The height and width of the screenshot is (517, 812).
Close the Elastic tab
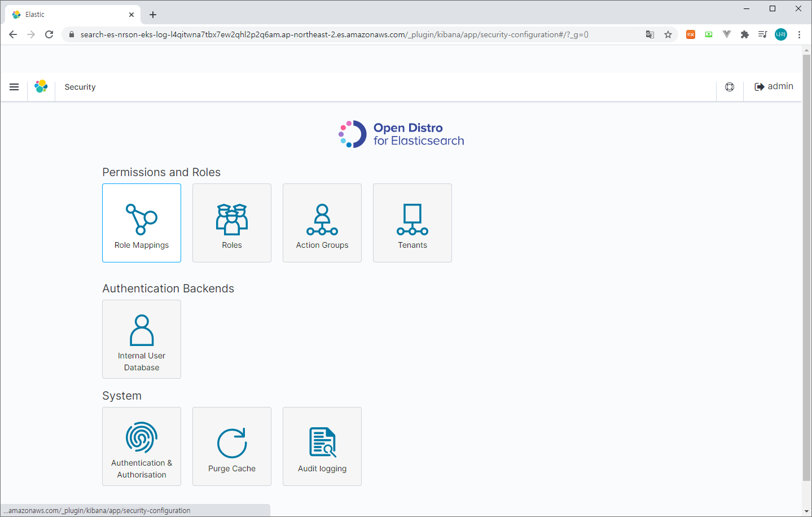pyautogui.click(x=131, y=15)
